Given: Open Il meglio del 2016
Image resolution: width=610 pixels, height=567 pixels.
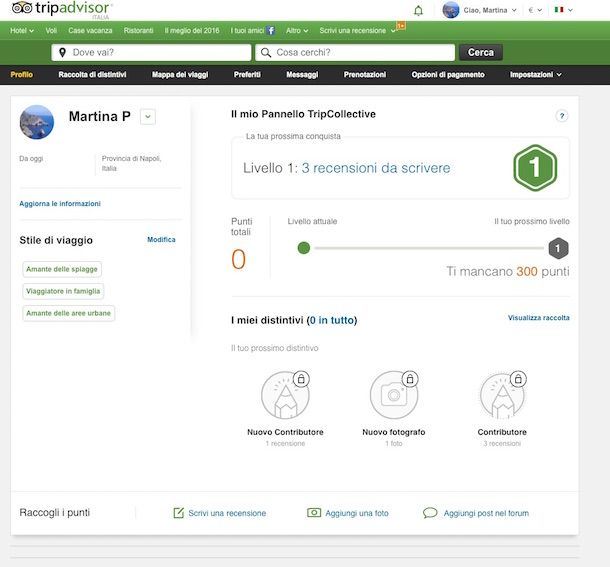Looking at the screenshot, I should point(192,30).
